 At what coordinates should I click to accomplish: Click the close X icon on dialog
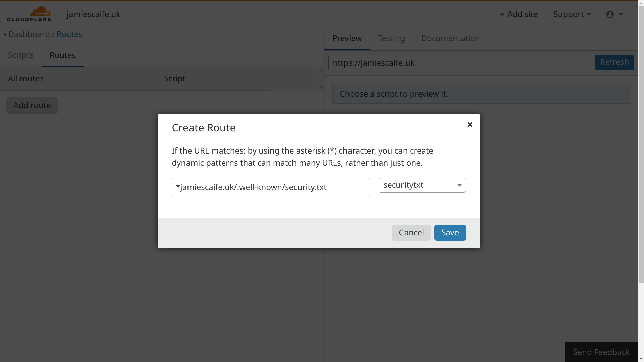[470, 124]
